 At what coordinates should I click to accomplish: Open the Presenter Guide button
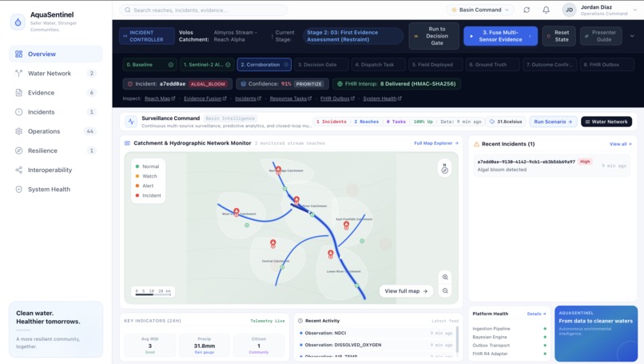pyautogui.click(x=602, y=36)
